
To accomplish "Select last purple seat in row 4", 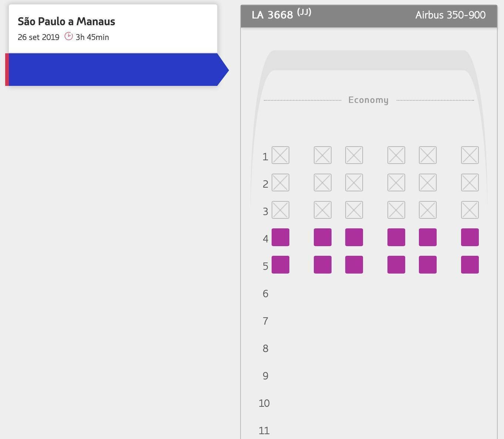I will (x=470, y=237).
